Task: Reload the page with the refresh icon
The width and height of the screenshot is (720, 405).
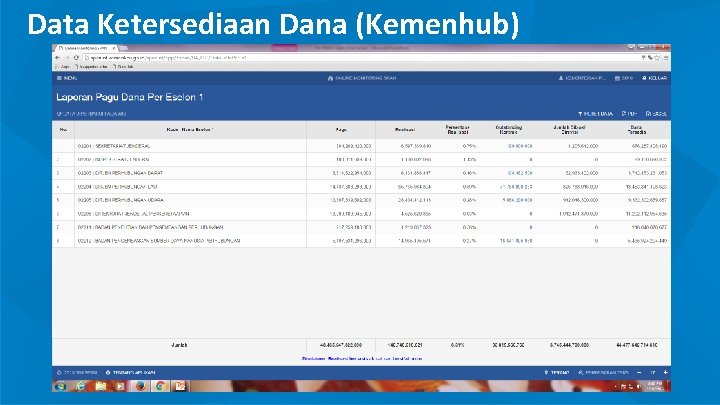Action: (x=76, y=58)
